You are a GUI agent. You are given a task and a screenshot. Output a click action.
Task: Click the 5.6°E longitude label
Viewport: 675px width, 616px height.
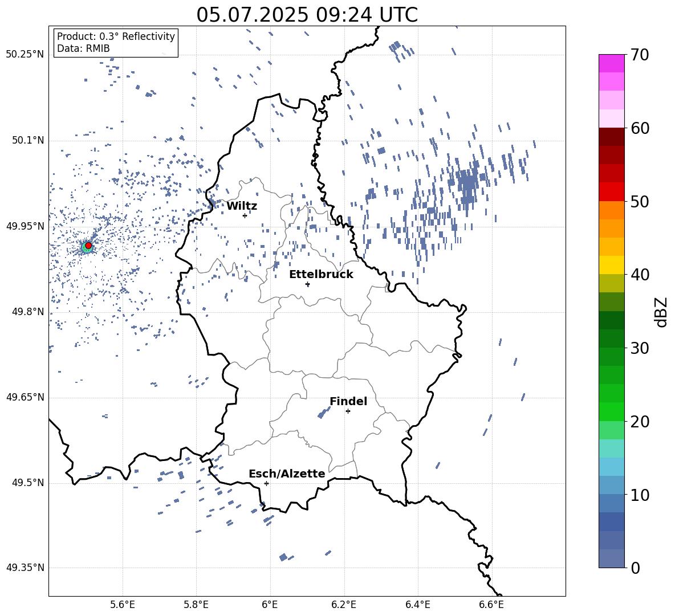point(123,605)
